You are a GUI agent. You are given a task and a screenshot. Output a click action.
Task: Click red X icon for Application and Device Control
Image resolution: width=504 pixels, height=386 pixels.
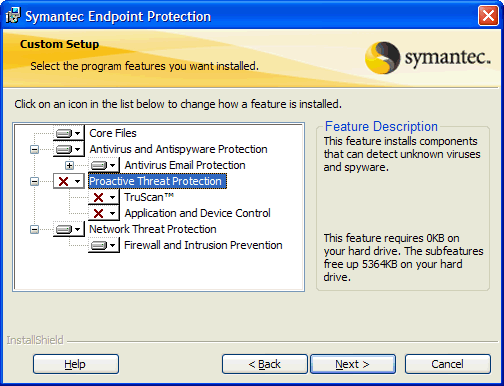103,213
